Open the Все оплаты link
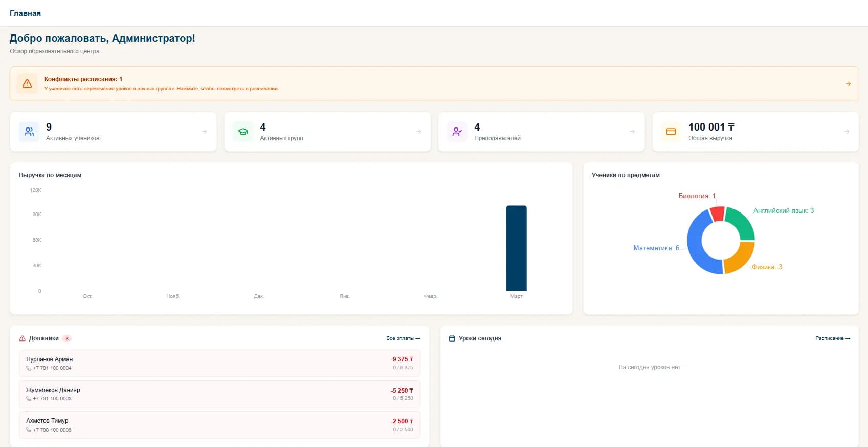 coord(403,338)
